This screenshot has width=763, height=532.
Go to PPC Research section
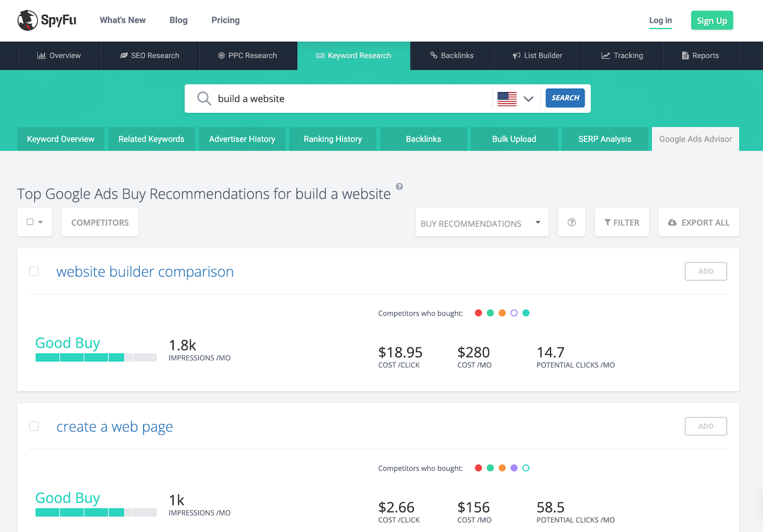248,56
